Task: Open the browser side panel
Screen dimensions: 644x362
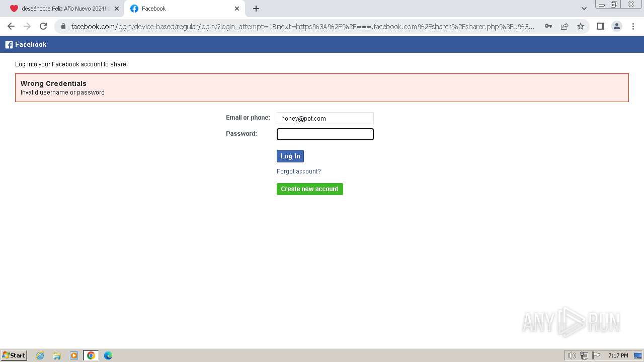Action: (600, 26)
